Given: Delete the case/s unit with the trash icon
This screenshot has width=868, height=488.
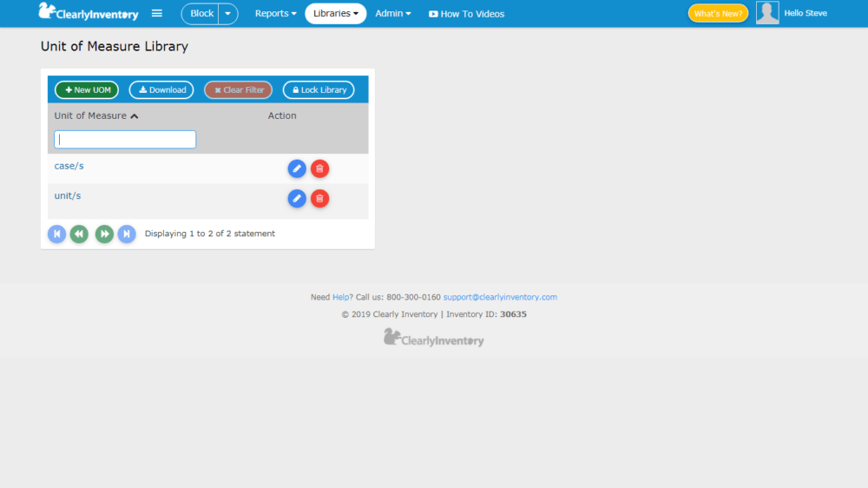Looking at the screenshot, I should pos(320,168).
